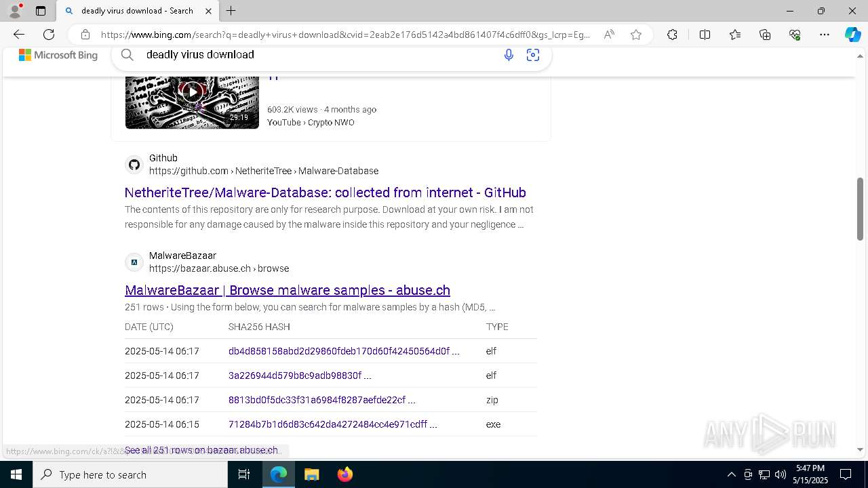Refresh the current page

tap(49, 35)
